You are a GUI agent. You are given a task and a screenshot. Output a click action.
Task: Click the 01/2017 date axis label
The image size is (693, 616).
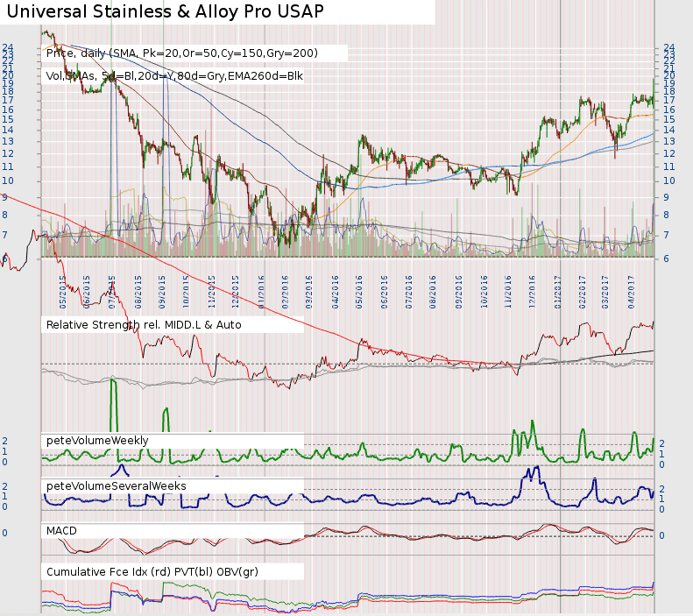558,292
